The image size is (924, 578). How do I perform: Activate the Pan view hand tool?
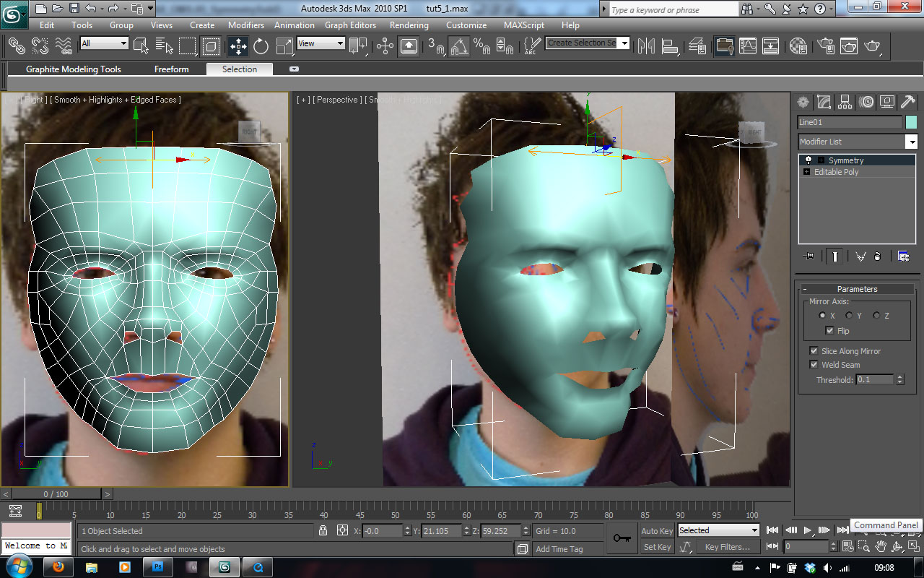pos(881,546)
